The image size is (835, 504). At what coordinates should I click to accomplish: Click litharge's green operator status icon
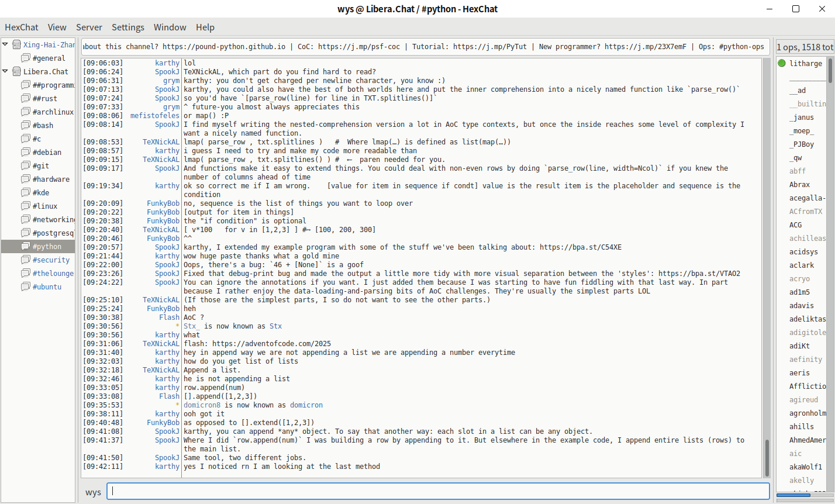[782, 63]
